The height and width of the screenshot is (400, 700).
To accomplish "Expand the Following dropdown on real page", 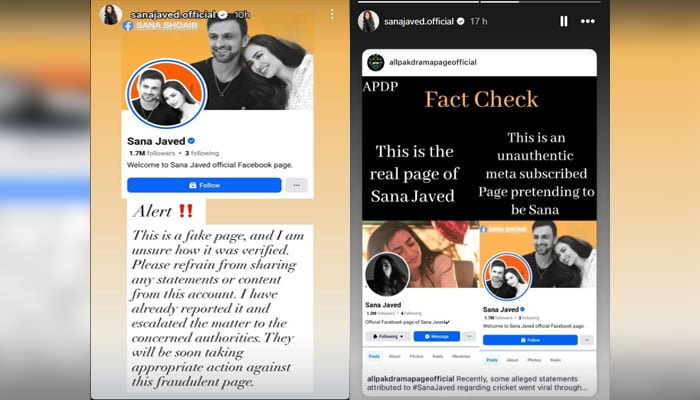I will pos(388,337).
